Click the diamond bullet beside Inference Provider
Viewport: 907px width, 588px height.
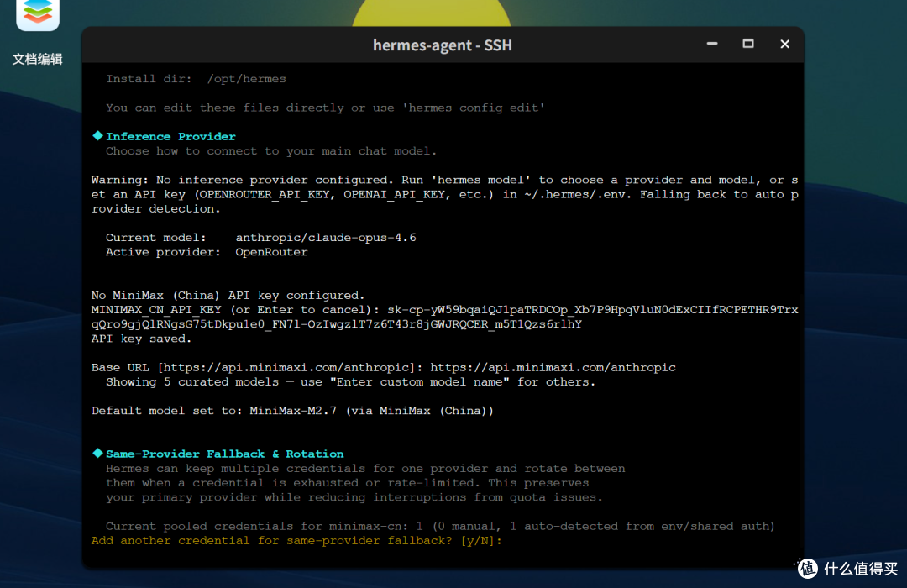coord(97,135)
